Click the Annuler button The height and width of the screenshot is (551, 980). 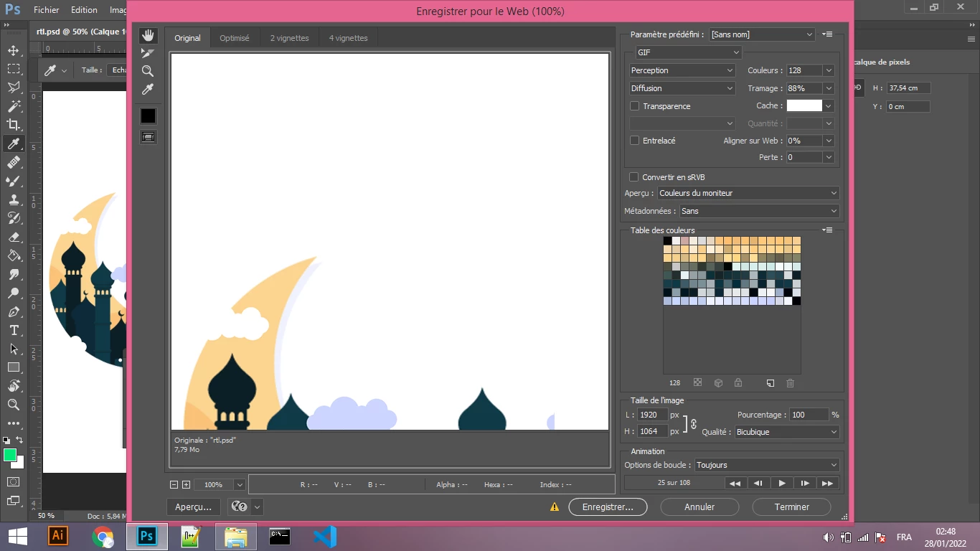pyautogui.click(x=699, y=507)
